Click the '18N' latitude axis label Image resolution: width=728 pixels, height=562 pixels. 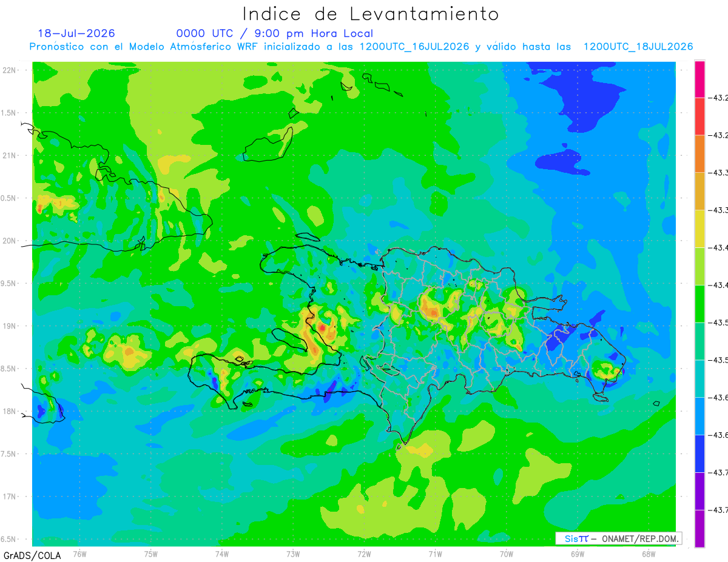(x=9, y=411)
